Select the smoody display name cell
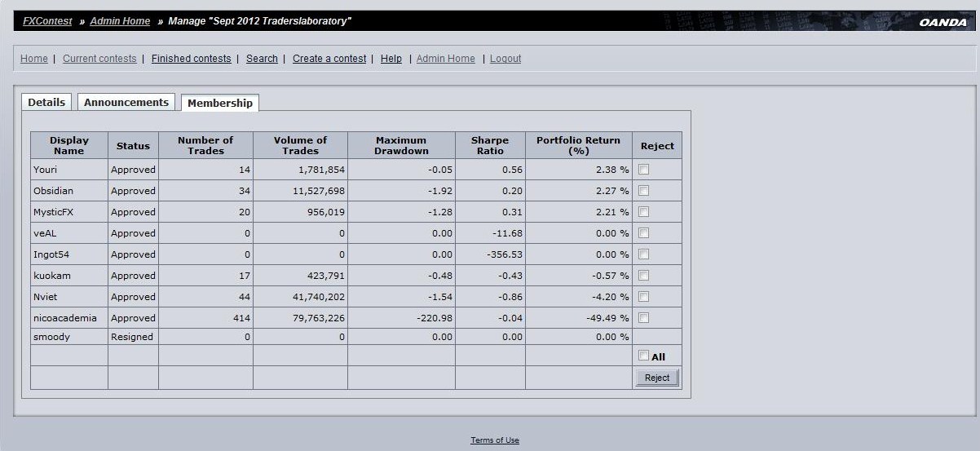 click(69, 337)
